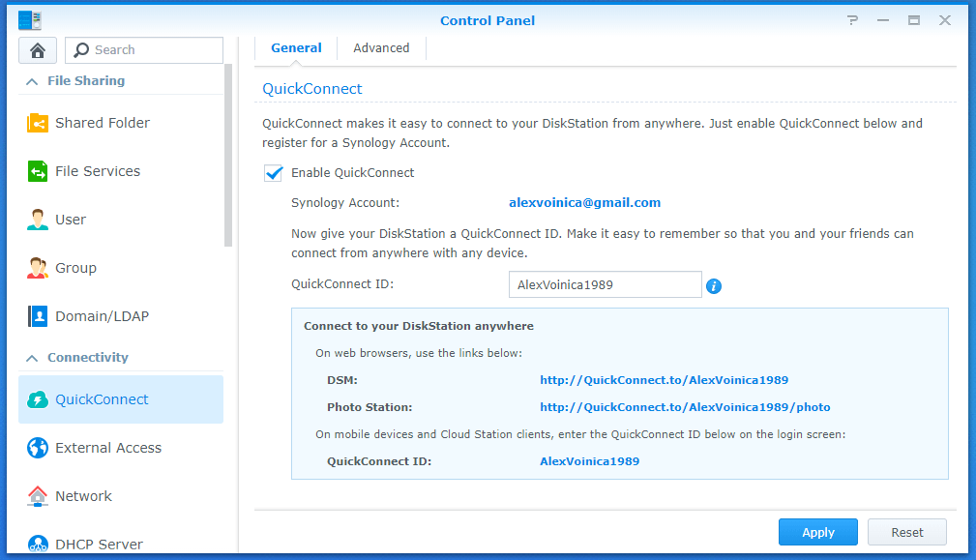This screenshot has width=976, height=560.
Task: Open File Services section
Action: click(x=97, y=171)
